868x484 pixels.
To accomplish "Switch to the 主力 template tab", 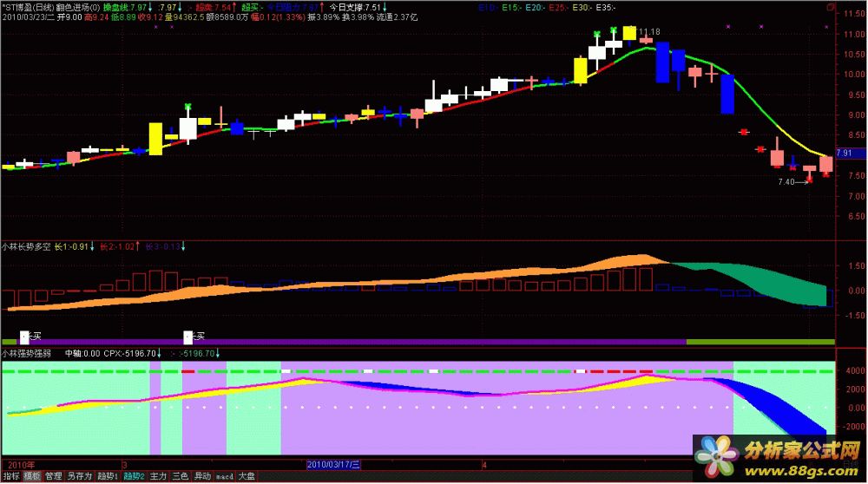I will [158, 476].
